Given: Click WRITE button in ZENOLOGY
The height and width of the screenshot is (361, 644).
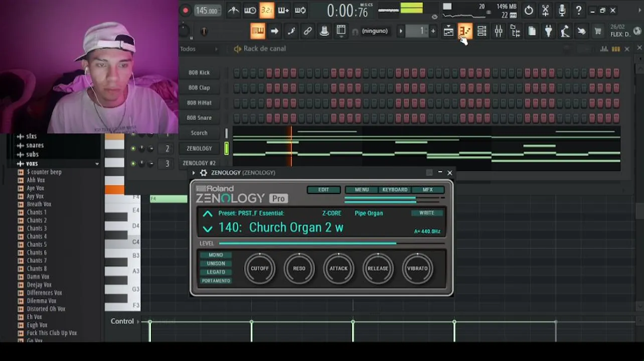Looking at the screenshot, I should tap(427, 213).
